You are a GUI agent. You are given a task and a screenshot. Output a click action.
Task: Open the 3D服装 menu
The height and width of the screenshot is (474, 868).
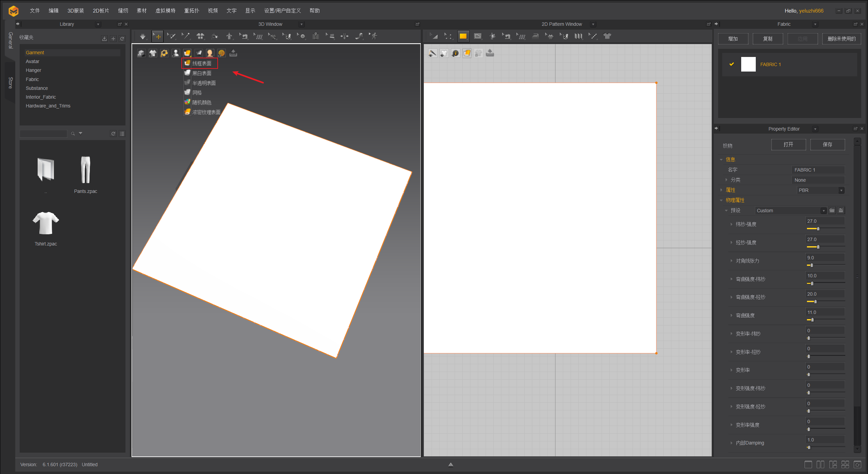[76, 11]
